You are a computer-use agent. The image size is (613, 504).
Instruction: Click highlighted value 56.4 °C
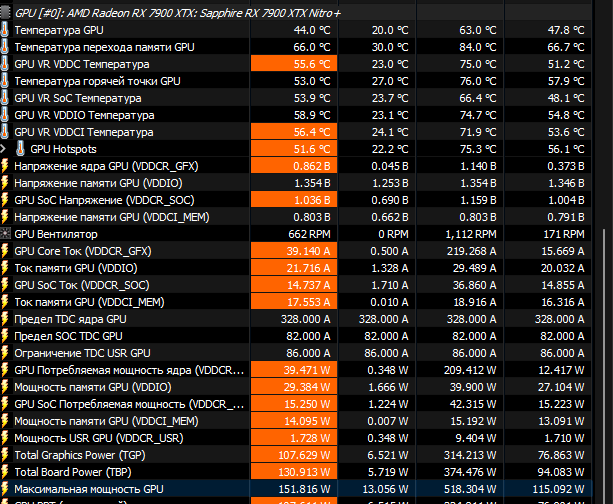pos(294,132)
